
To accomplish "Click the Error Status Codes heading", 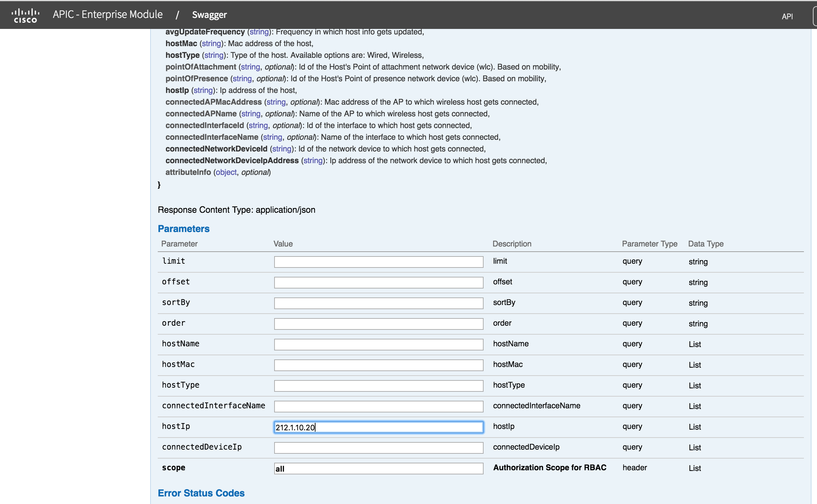I will 201,493.
